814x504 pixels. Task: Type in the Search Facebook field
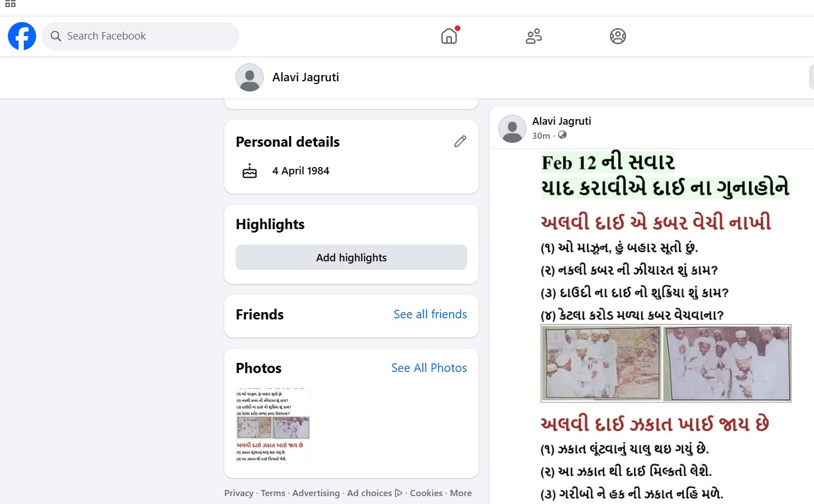[x=147, y=36]
